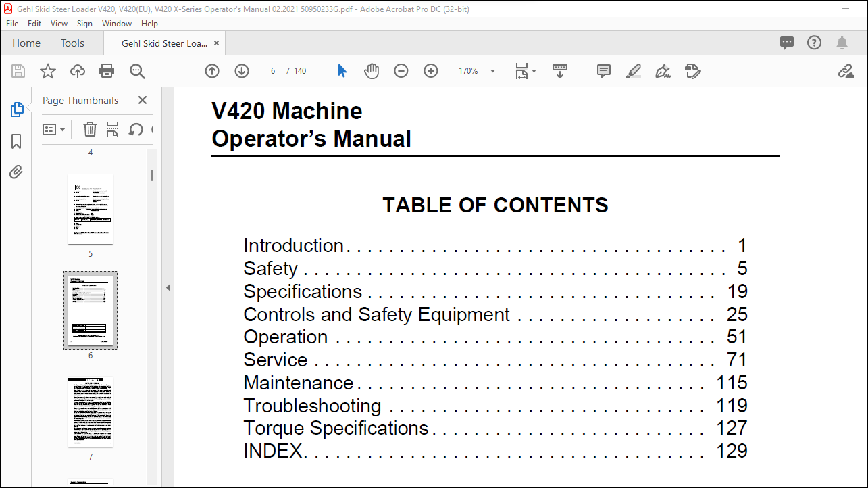Click the scrolling mode keyboard icon
The height and width of the screenshot is (488, 868).
(560, 71)
